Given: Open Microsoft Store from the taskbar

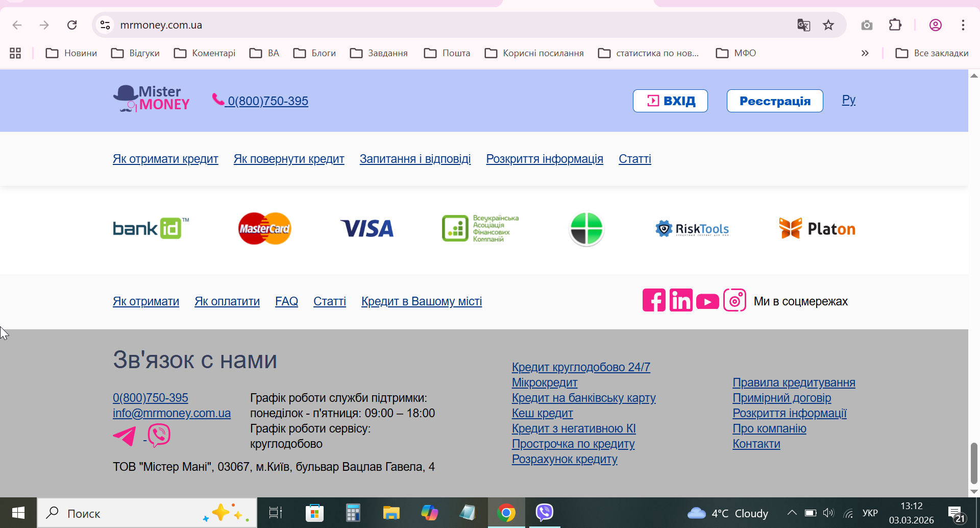Looking at the screenshot, I should click(x=314, y=513).
